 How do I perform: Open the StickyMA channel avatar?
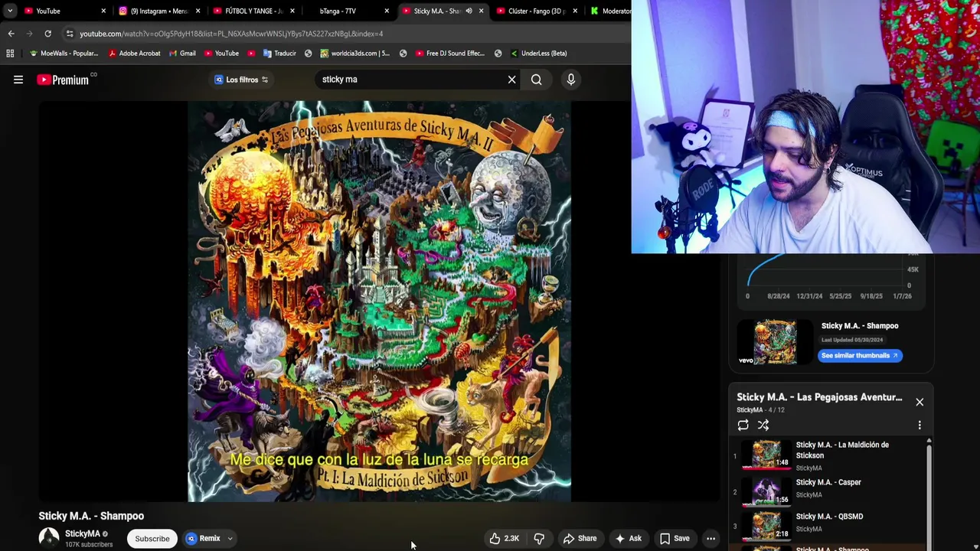[49, 538]
